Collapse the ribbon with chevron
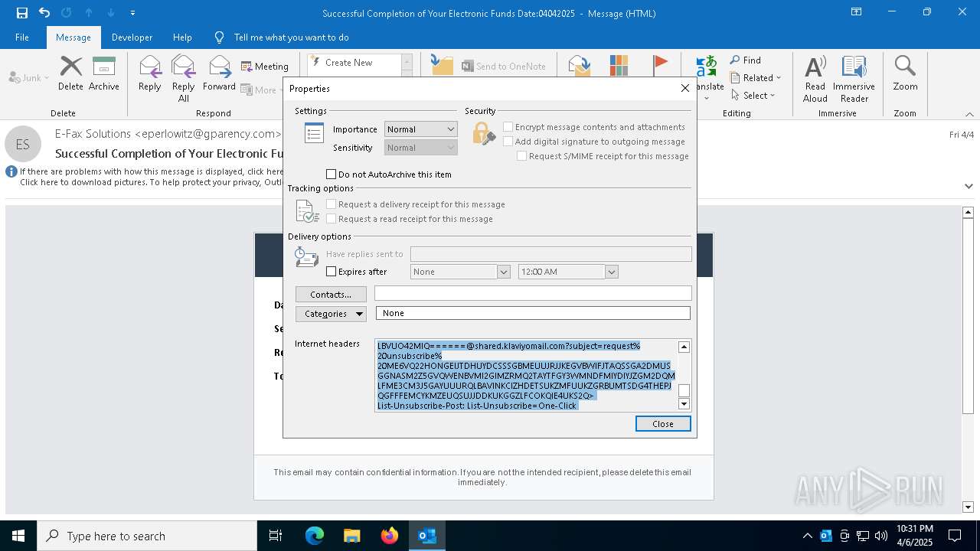This screenshot has width=980, height=551. pyautogui.click(x=969, y=113)
